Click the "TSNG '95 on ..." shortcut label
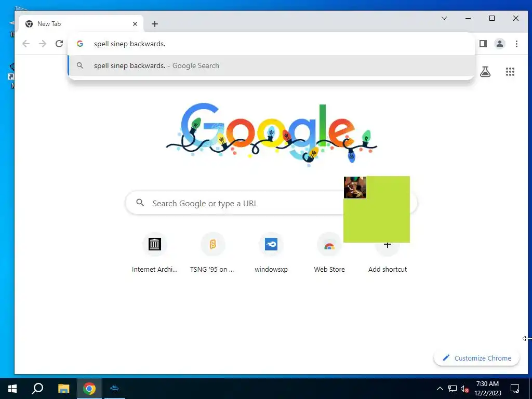This screenshot has width=532, height=399. 212,270
